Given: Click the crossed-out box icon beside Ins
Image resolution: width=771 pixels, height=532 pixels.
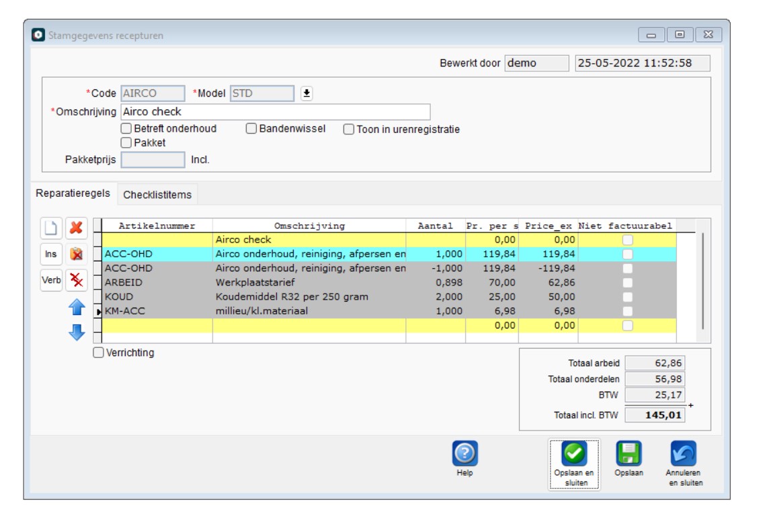Looking at the screenshot, I should pyautogui.click(x=76, y=254).
